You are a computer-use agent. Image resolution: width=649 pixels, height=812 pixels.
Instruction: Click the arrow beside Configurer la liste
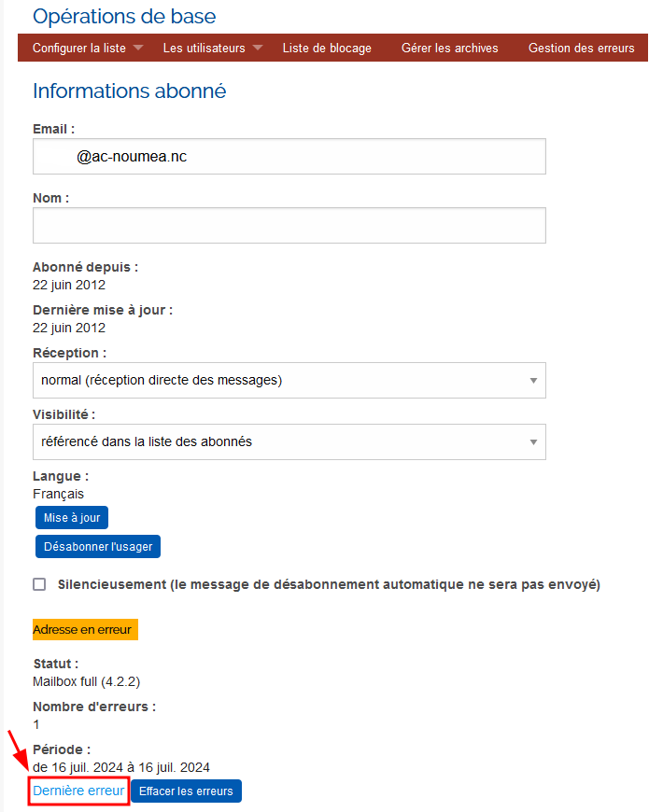coord(138,48)
